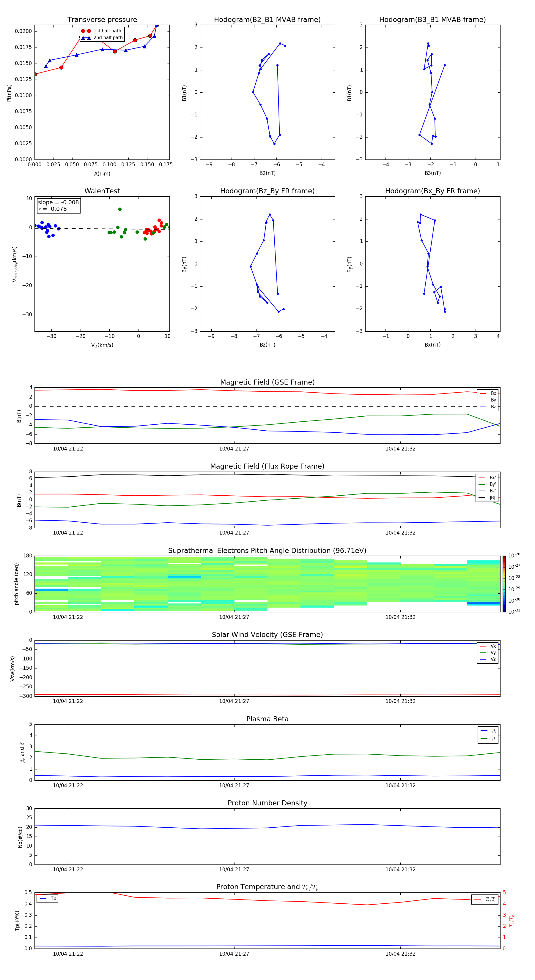Click the pitch angle colorbar scale

pyautogui.click(x=504, y=584)
